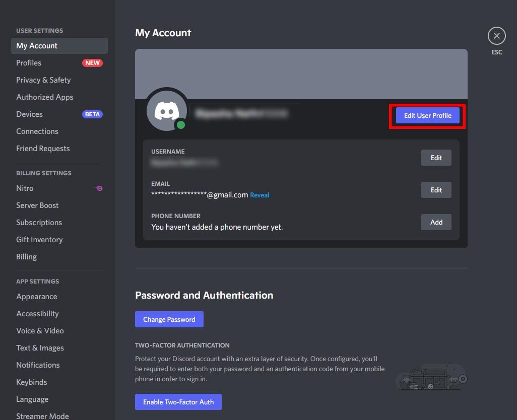Click the BETA badge beside Devices
This screenshot has height=420, width=517.
(x=92, y=114)
